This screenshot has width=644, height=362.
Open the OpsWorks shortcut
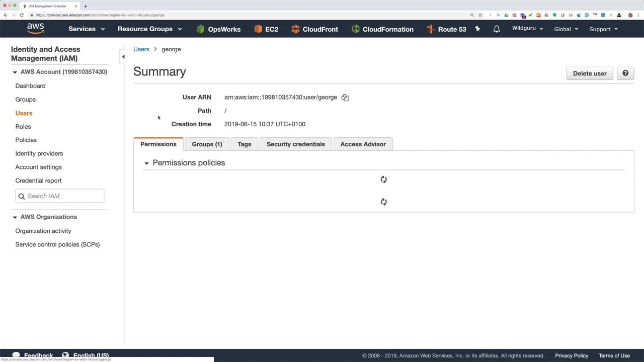[218, 29]
